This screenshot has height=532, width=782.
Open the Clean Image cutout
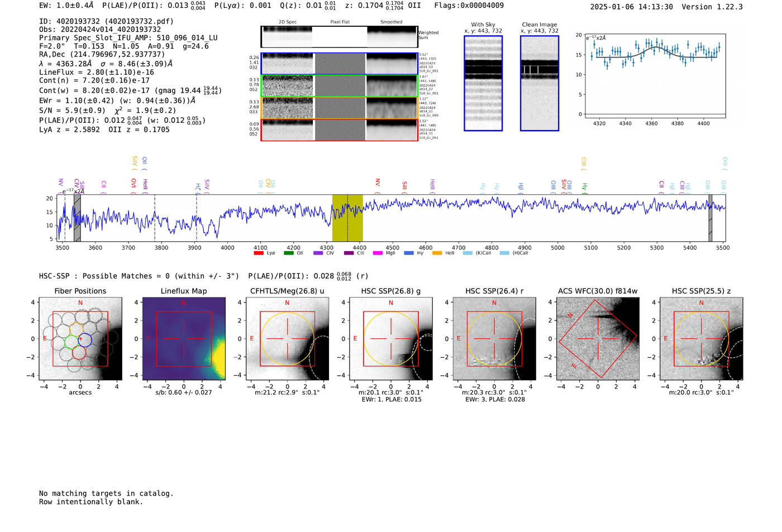(540, 83)
